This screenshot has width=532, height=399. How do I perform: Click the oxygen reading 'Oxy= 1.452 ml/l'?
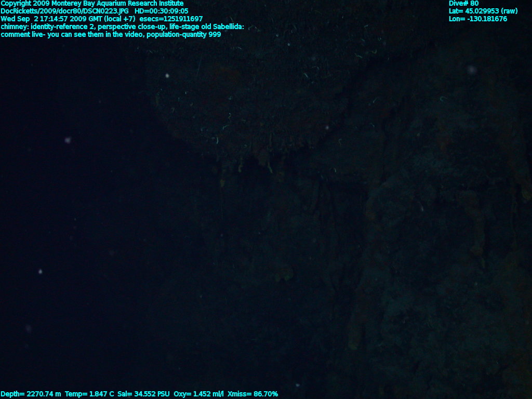click(198, 394)
